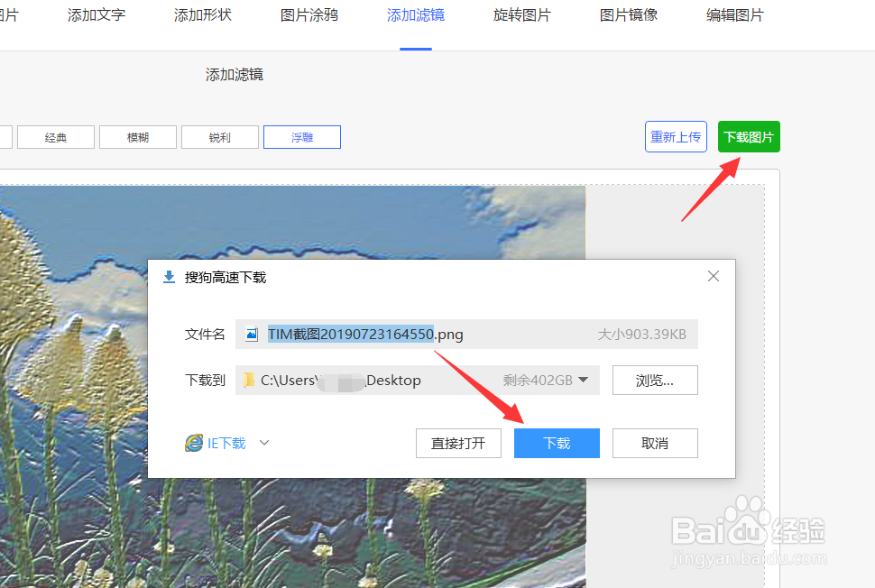Click the 直接打开 button
Viewport: 875px width, 588px height.
[x=459, y=444]
